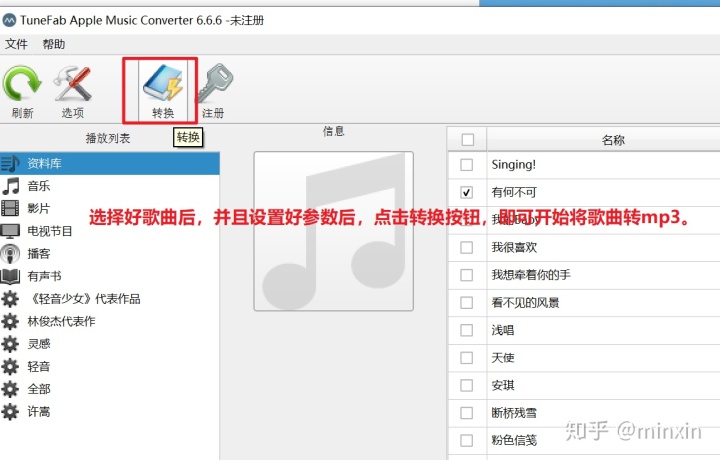Viewport: 720px width, 460px height.
Task: Select song title 我很喜欢
Action: click(514, 247)
